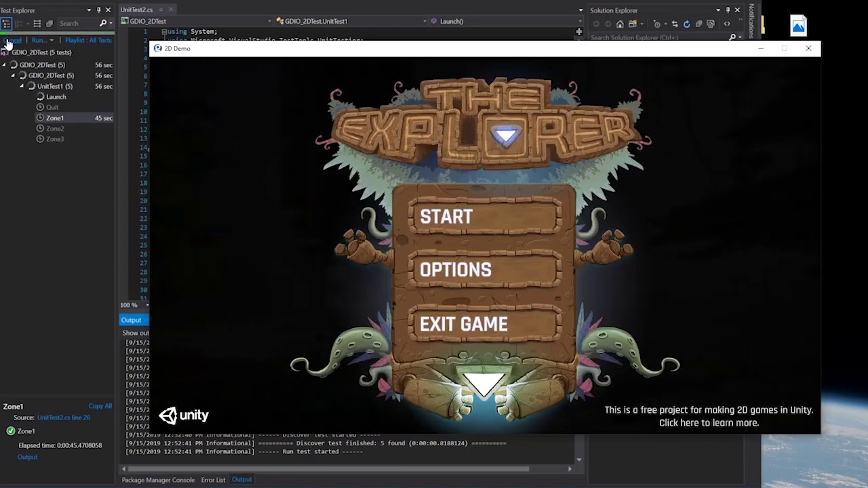Click the GDIO_2DTest (5 tests) header
The image size is (868, 488).
coord(41,52)
